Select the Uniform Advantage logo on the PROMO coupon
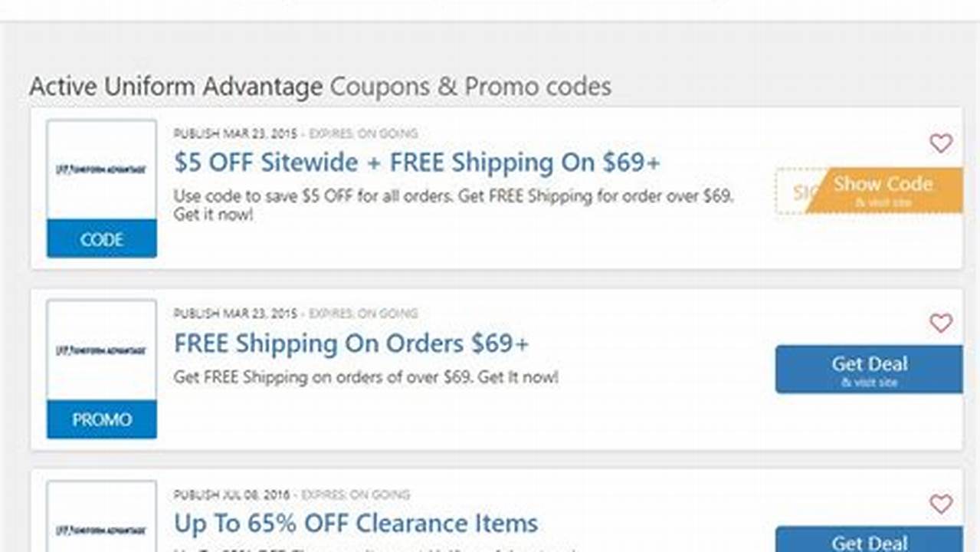Screen dimensions: 980x552 pos(101,349)
